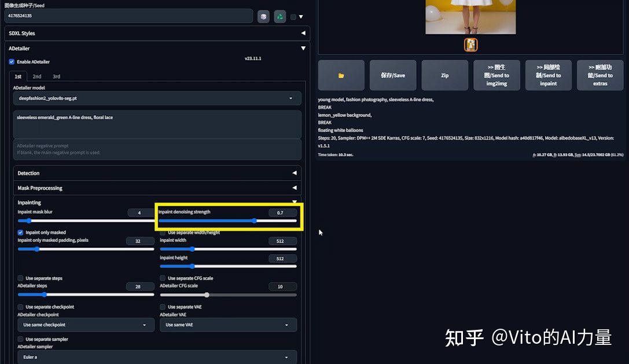Image resolution: width=629 pixels, height=364 pixels.
Task: Click the 'floating white balloons' prompt line
Action: pos(340,130)
